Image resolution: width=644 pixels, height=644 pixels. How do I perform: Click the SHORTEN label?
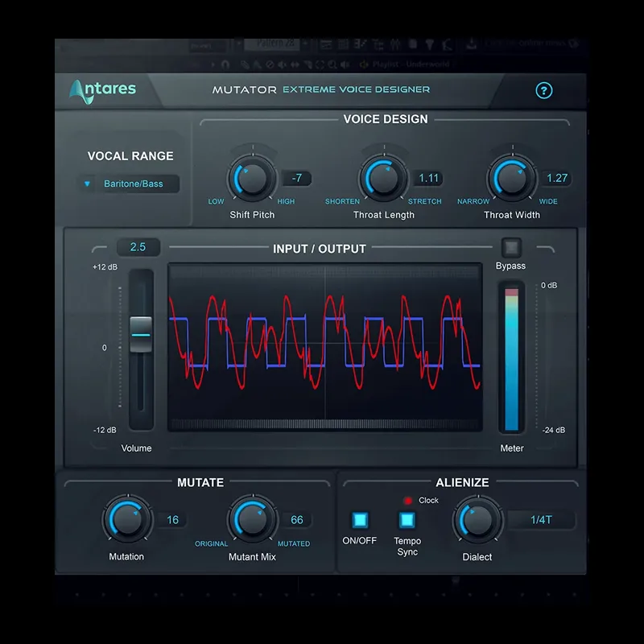pos(342,202)
